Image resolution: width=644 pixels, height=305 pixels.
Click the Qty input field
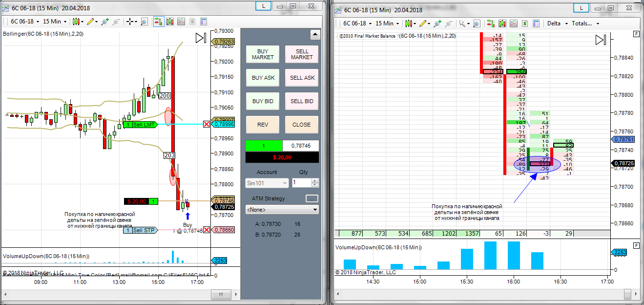(x=301, y=183)
